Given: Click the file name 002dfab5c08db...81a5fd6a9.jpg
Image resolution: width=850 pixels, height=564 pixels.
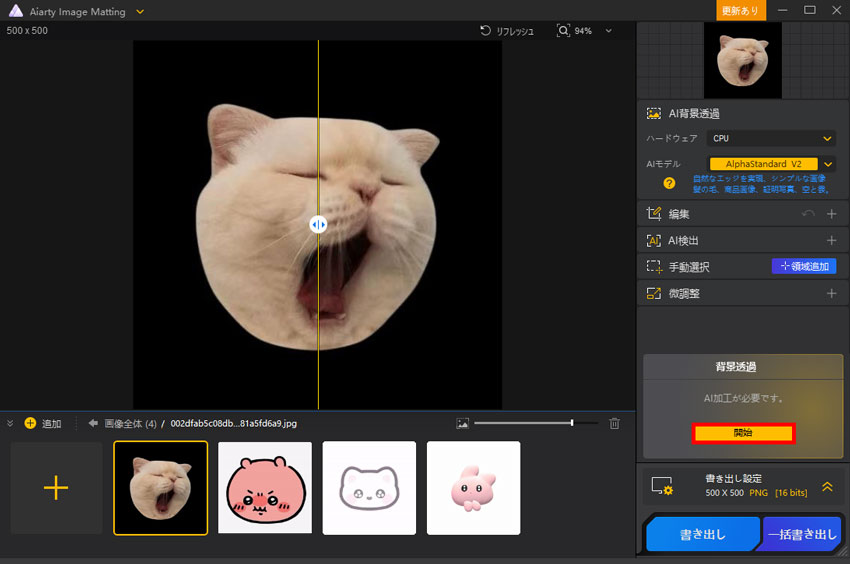Looking at the screenshot, I should pos(234,424).
